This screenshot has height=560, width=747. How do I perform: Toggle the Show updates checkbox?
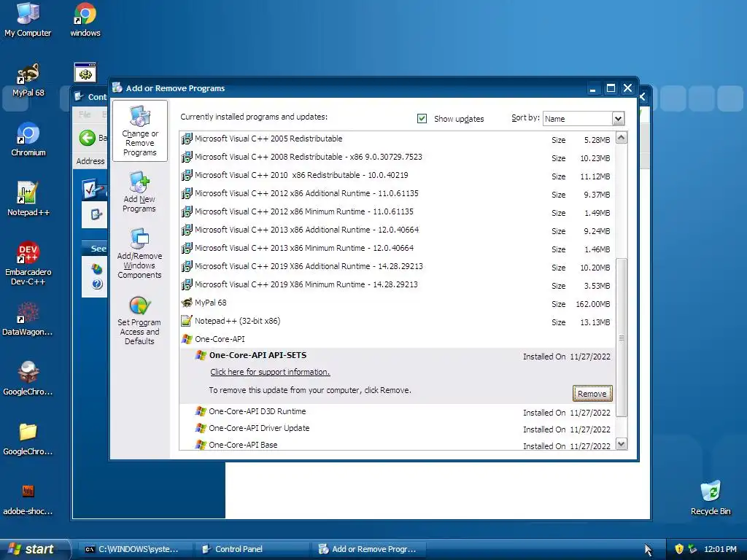422,119
